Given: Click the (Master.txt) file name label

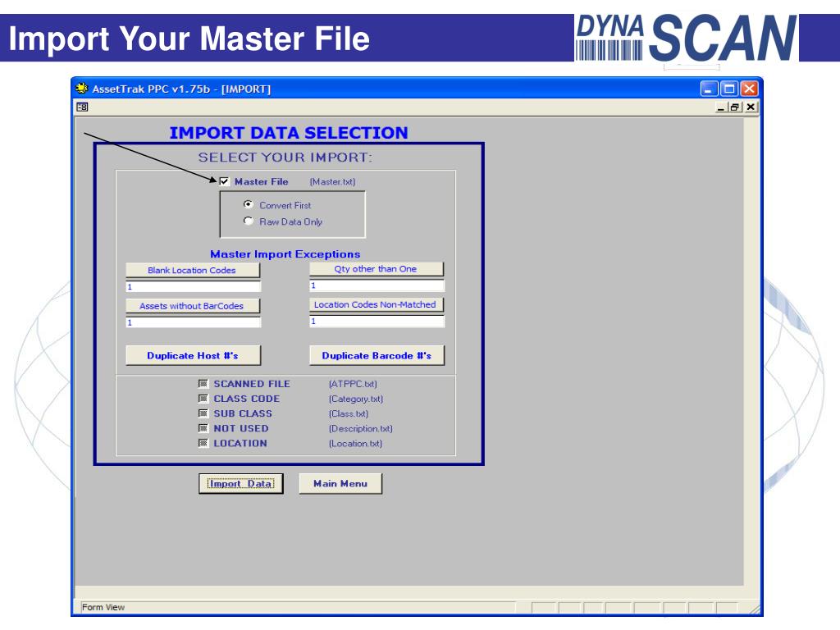Looking at the screenshot, I should pyautogui.click(x=333, y=181).
